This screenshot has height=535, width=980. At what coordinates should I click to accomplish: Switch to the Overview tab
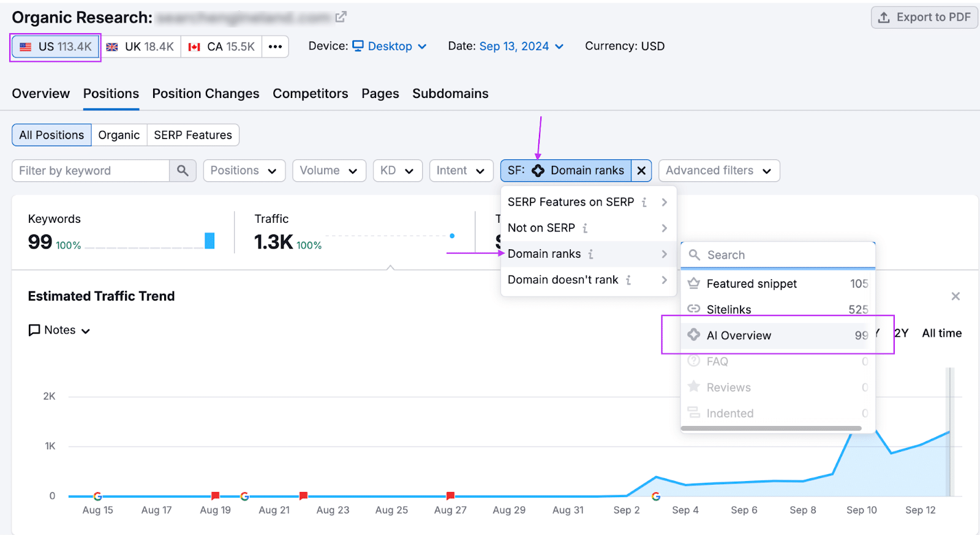[41, 94]
